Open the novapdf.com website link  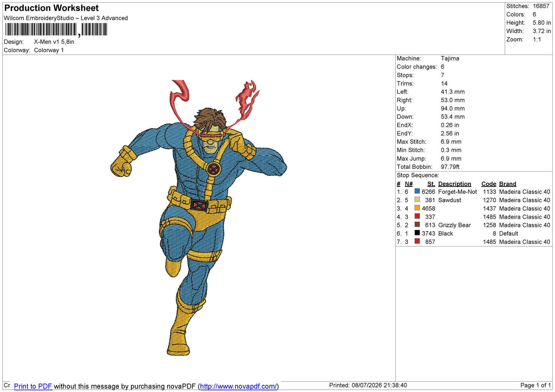coord(238,386)
